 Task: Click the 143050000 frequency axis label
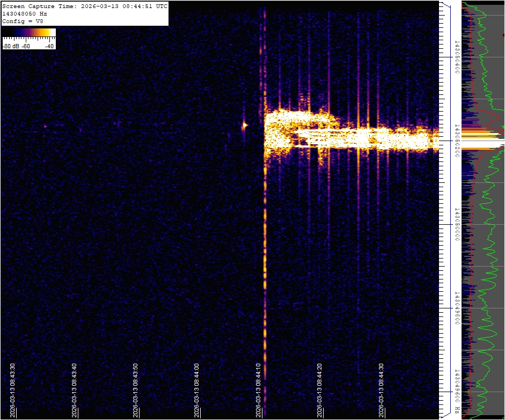(457, 224)
